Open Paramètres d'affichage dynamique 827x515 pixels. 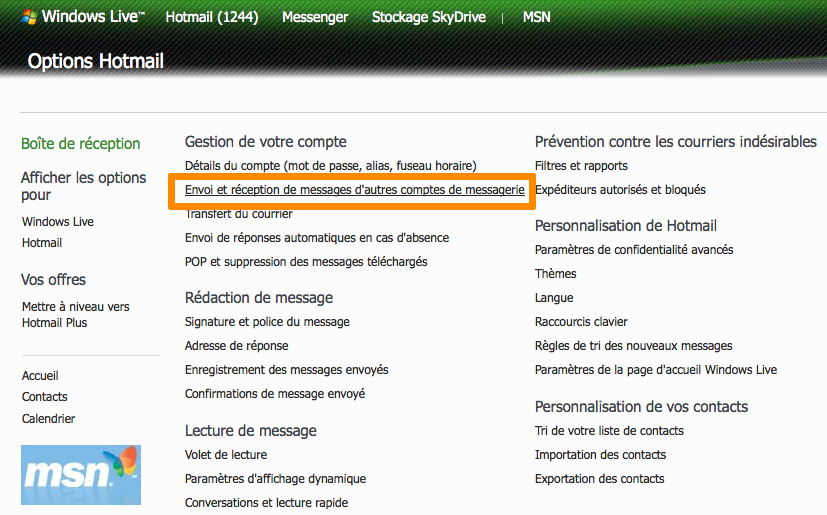pyautogui.click(x=275, y=479)
